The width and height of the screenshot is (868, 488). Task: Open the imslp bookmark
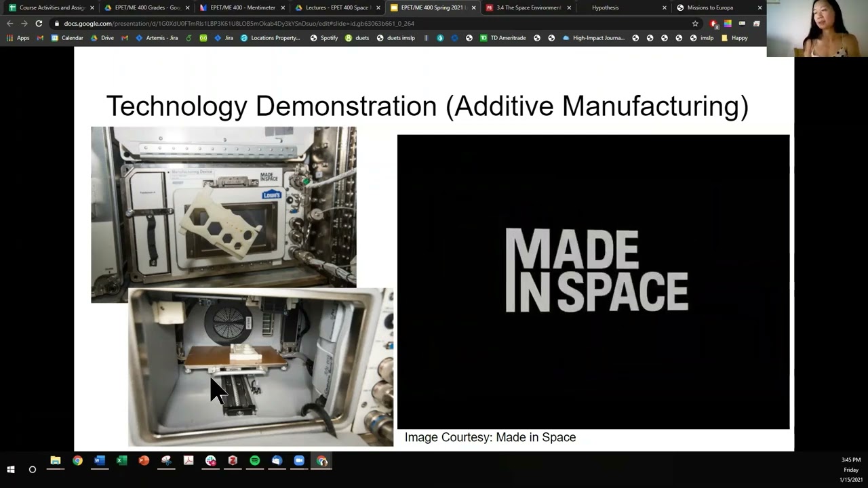point(702,38)
